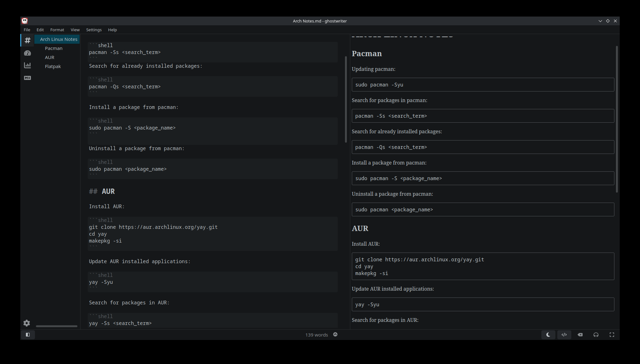
Task: Jump to AUR heading in outline
Action: [50, 57]
